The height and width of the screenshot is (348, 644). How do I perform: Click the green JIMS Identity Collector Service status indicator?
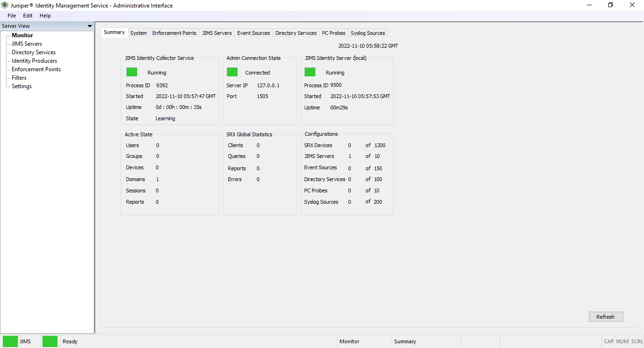132,72
